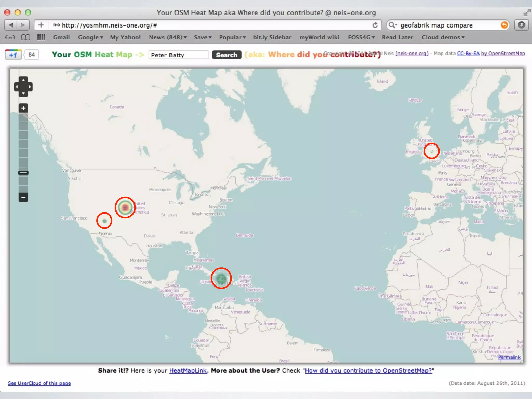
Task: Click the map zoom out minus button
Action: [x=23, y=197]
